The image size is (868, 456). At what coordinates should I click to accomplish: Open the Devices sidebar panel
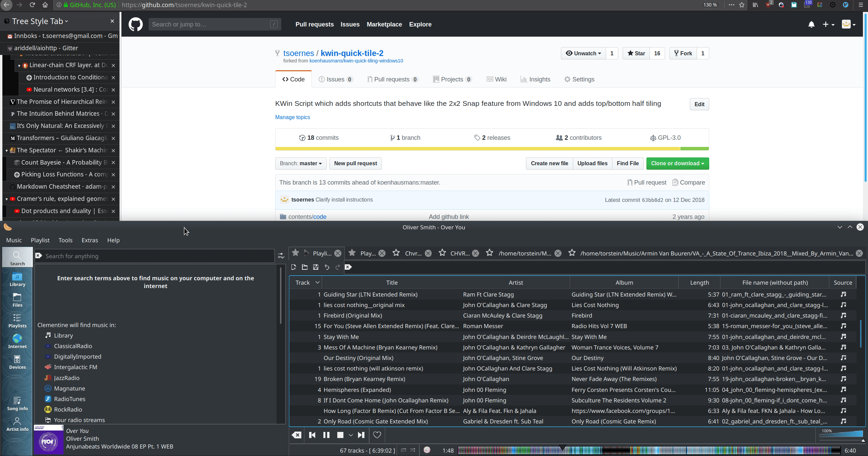17,362
